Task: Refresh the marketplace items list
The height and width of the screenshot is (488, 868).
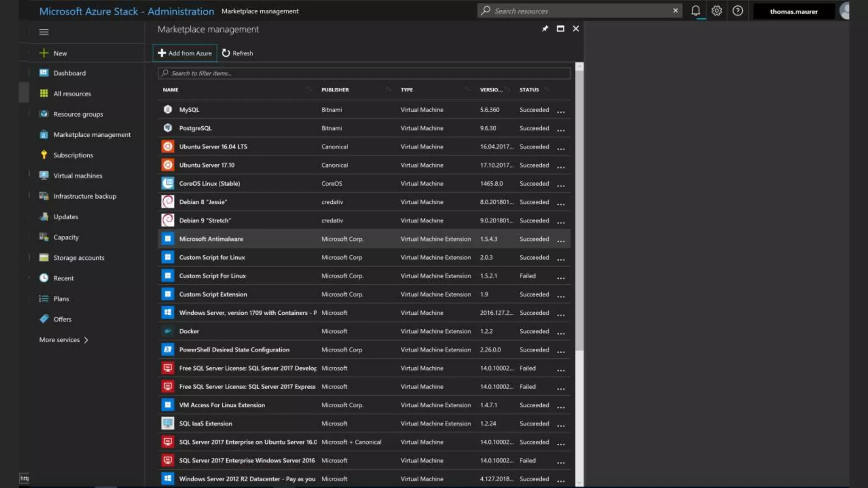Action: [x=237, y=53]
